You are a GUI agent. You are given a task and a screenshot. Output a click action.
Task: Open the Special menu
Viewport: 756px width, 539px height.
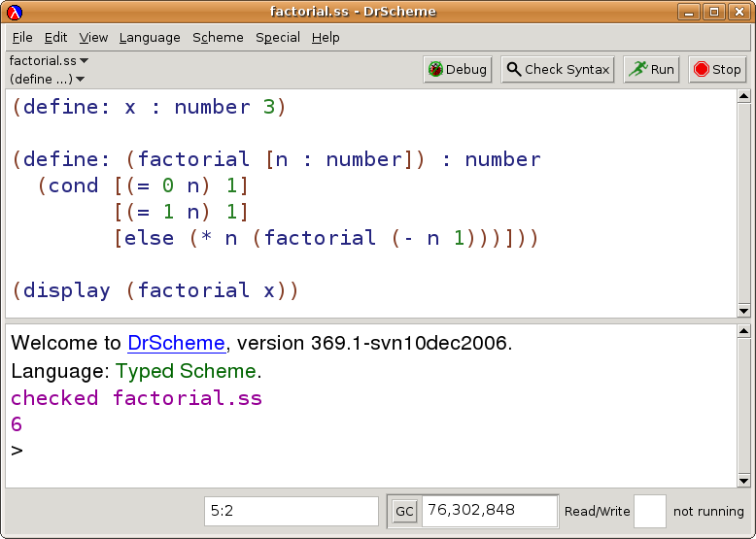click(x=278, y=37)
